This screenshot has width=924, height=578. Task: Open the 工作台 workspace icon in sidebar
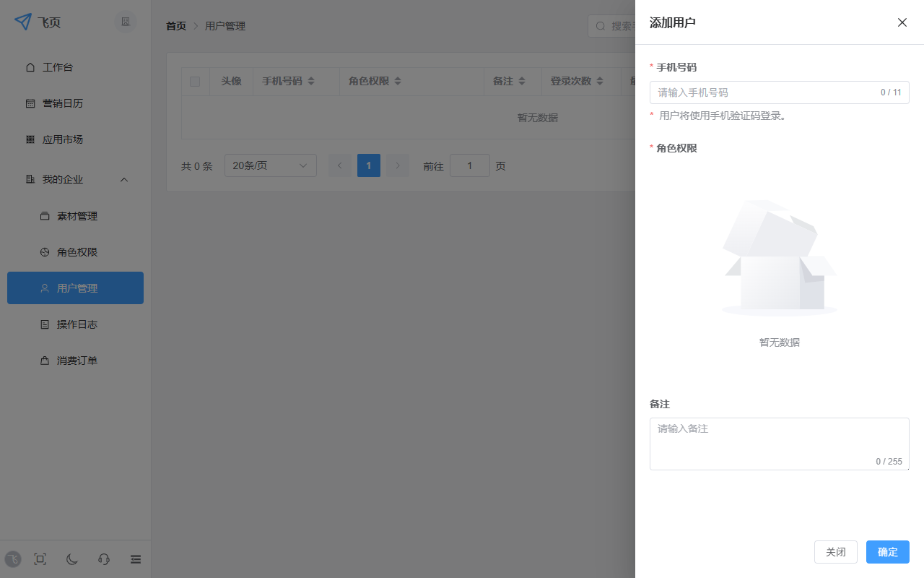tap(30, 66)
